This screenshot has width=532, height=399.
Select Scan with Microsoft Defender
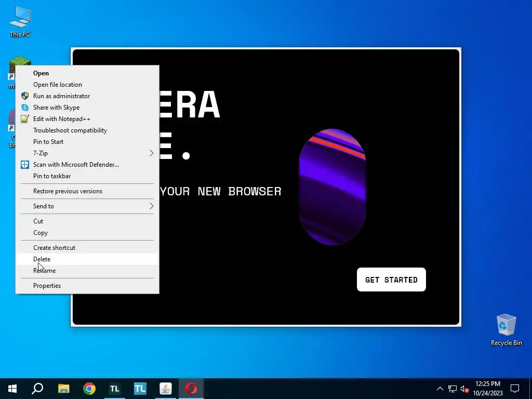point(87,165)
